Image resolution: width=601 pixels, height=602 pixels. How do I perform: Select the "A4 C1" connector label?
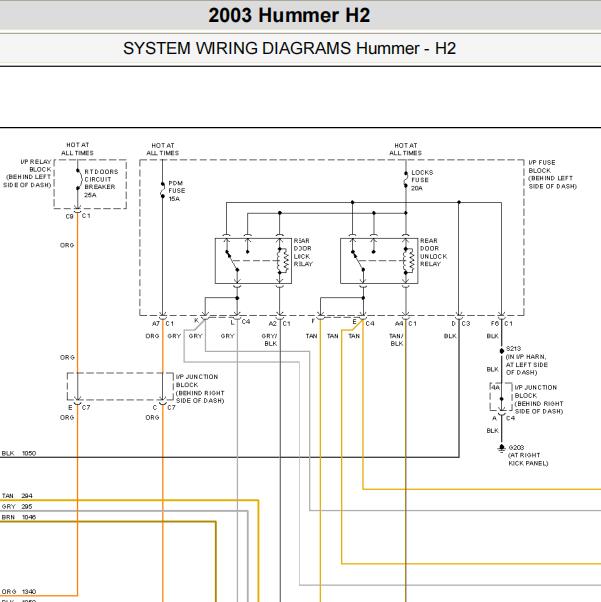pyautogui.click(x=406, y=324)
